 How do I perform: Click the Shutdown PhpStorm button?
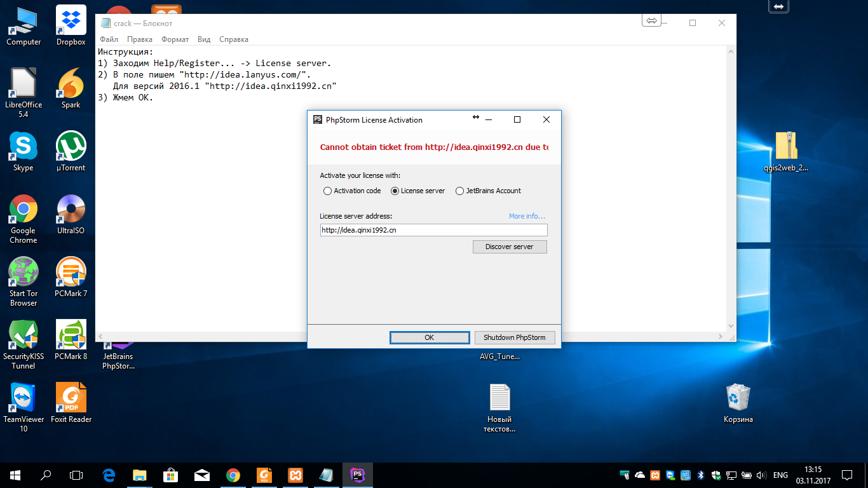click(x=515, y=337)
